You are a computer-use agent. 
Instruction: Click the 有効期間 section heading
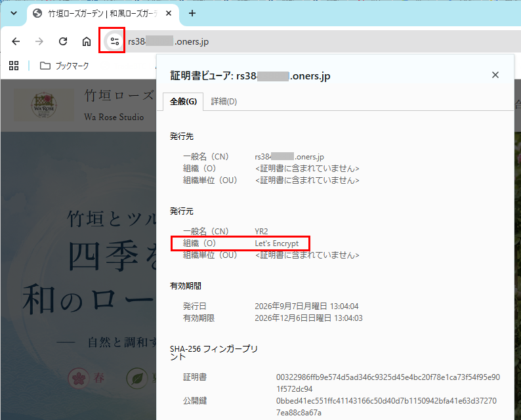pyautogui.click(x=186, y=286)
